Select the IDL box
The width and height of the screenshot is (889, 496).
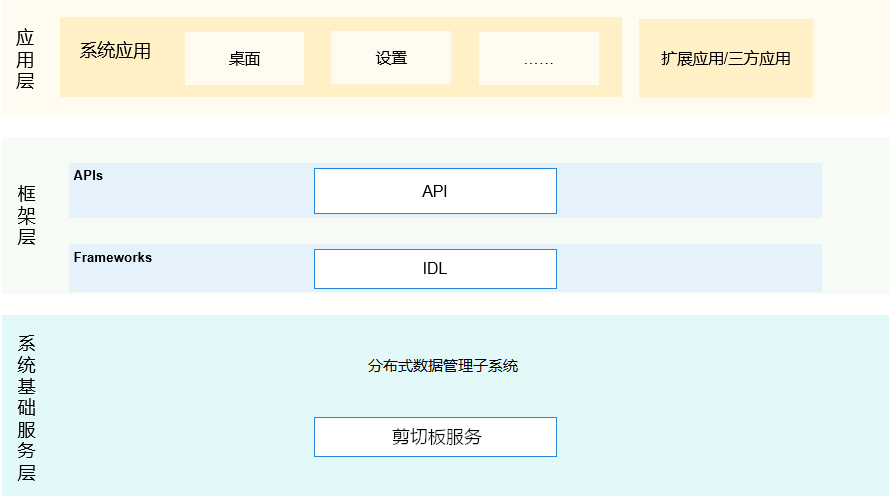pyautogui.click(x=435, y=269)
